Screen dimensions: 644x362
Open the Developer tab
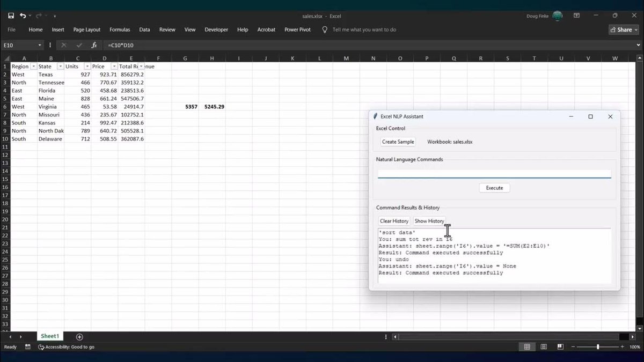coord(216,29)
